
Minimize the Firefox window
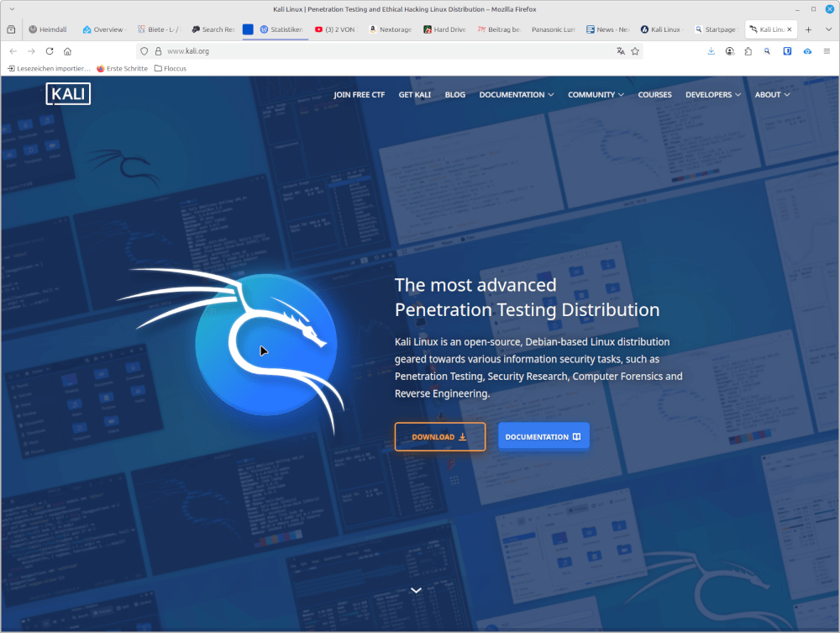click(x=797, y=9)
